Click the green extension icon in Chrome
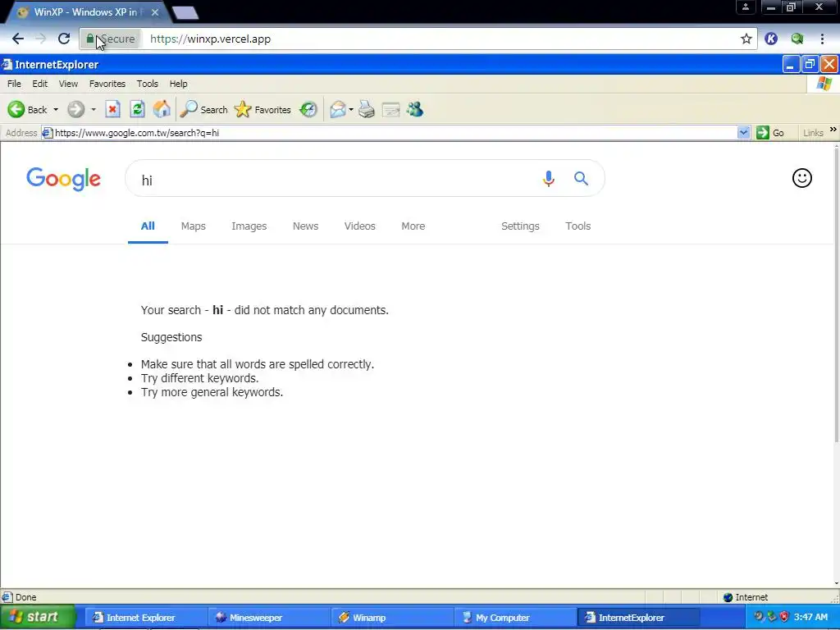 pyautogui.click(x=797, y=39)
